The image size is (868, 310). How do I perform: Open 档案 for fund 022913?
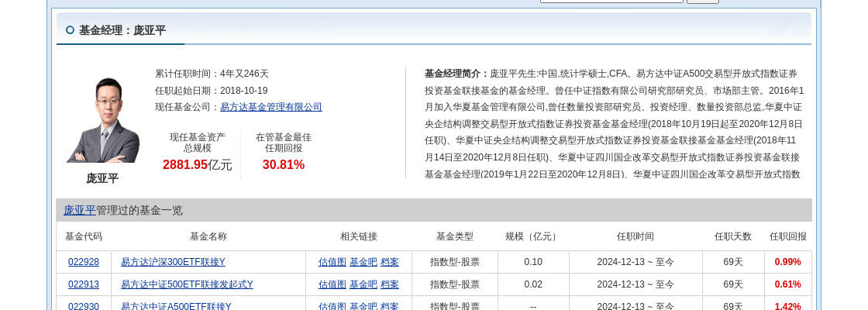390,284
